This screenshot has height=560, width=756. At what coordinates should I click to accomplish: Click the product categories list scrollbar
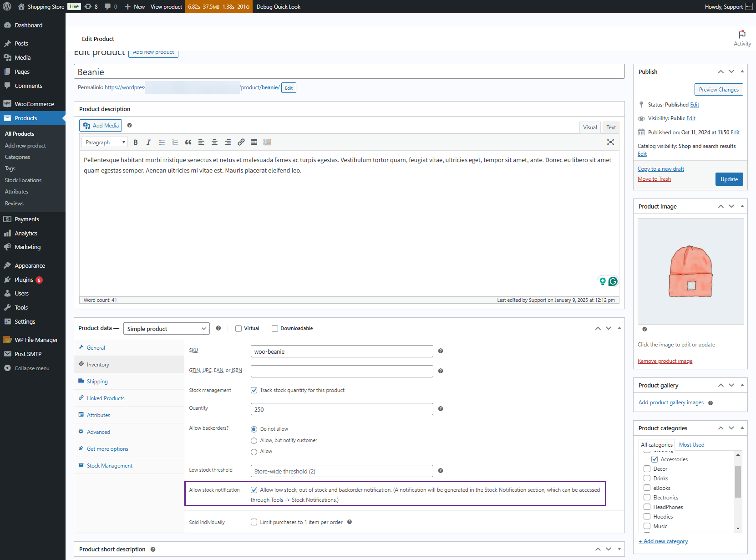click(x=738, y=491)
